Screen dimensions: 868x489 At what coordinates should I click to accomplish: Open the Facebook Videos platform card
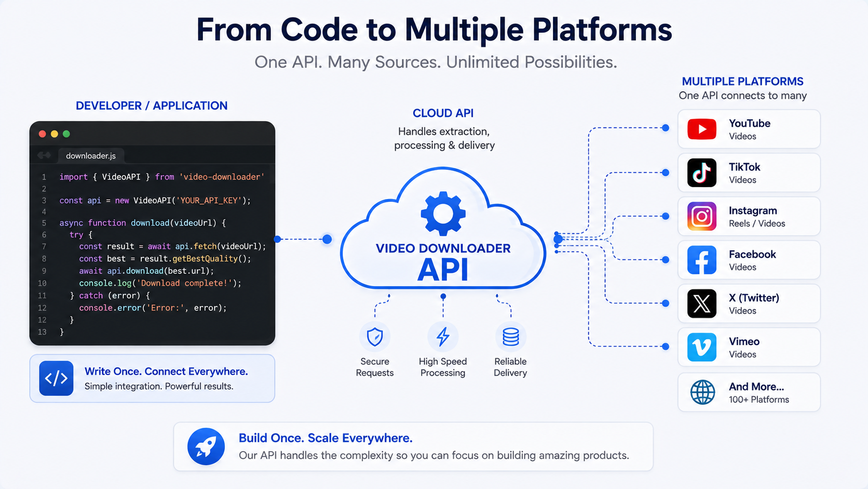(x=749, y=260)
